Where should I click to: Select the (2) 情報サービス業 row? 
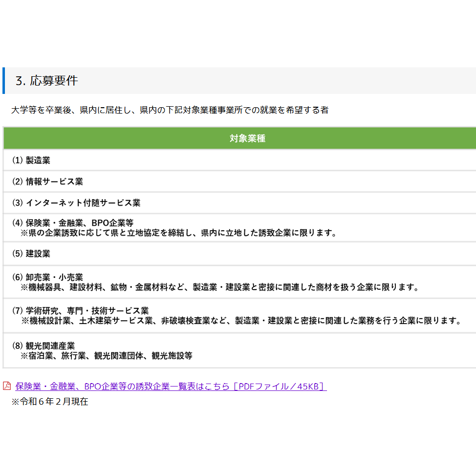(48, 181)
